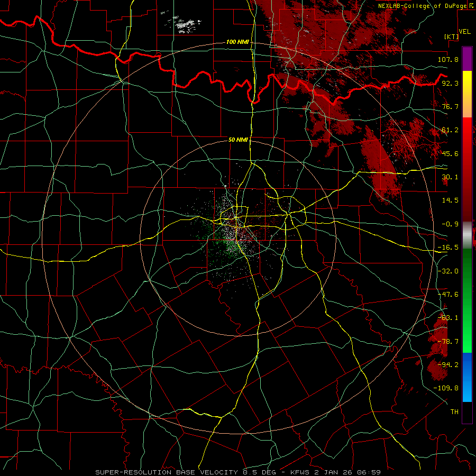
Task: Click the 92.3 velocity scale value
Action: pyautogui.click(x=450, y=83)
